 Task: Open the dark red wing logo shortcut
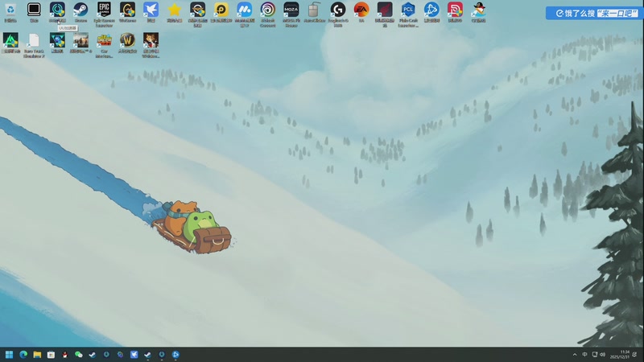click(385, 14)
